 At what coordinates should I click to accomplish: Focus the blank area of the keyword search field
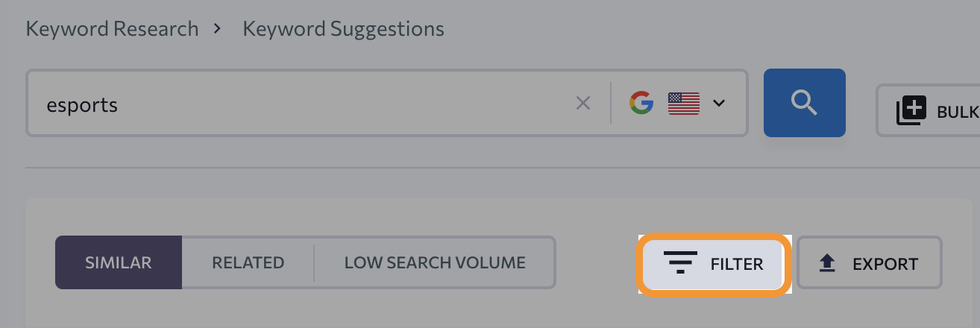click(x=336, y=104)
